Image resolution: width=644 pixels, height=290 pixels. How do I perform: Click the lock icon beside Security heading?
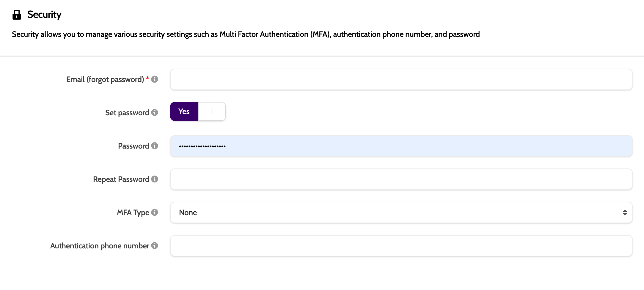17,15
